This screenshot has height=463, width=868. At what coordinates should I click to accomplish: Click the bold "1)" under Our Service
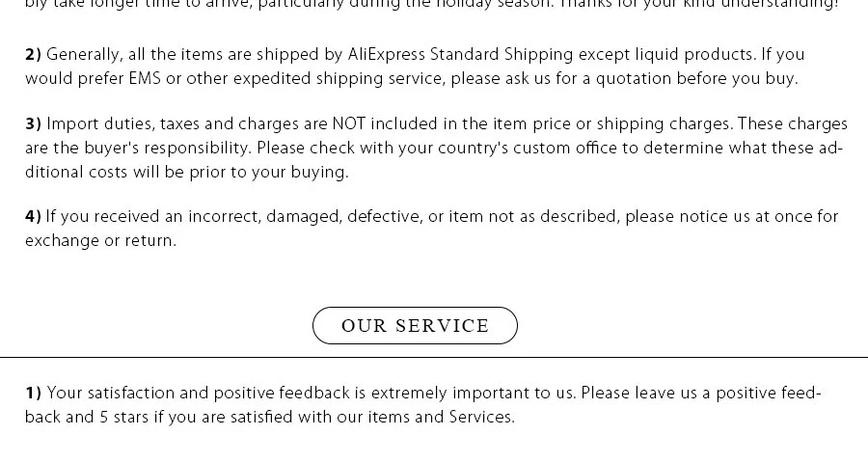tap(33, 393)
